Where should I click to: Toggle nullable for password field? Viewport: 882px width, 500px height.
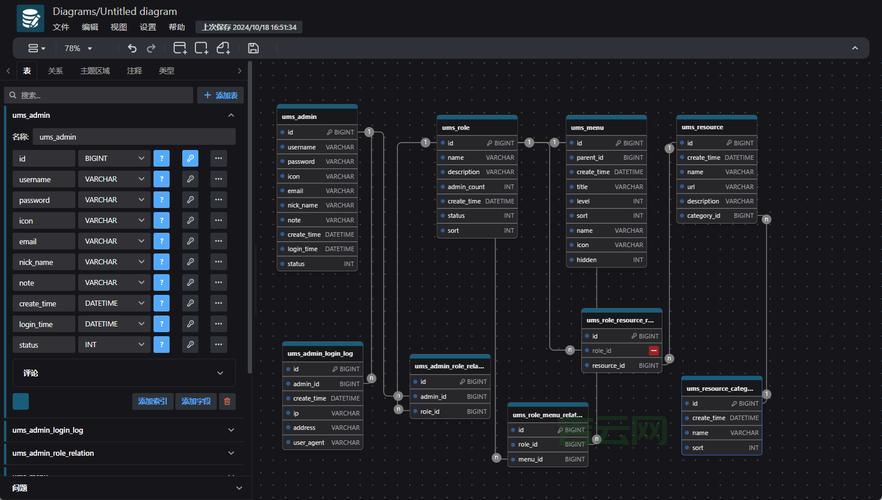(162, 200)
